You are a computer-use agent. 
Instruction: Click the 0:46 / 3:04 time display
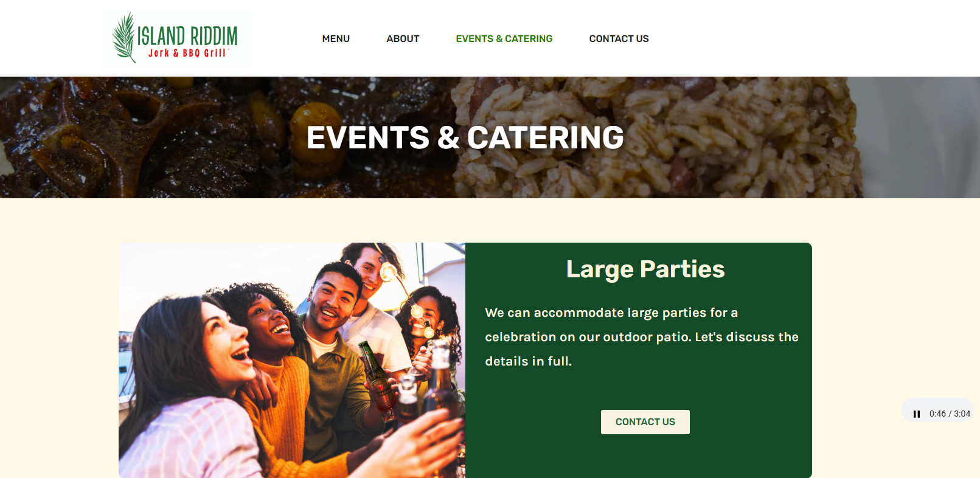click(950, 414)
